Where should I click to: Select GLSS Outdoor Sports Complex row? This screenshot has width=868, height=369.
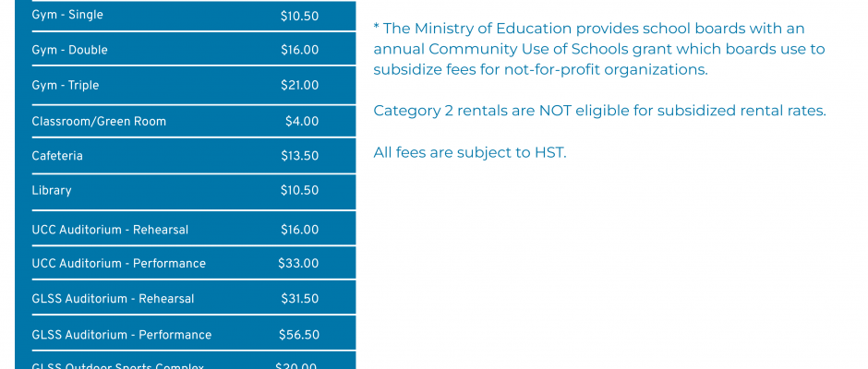pyautogui.click(x=193, y=361)
